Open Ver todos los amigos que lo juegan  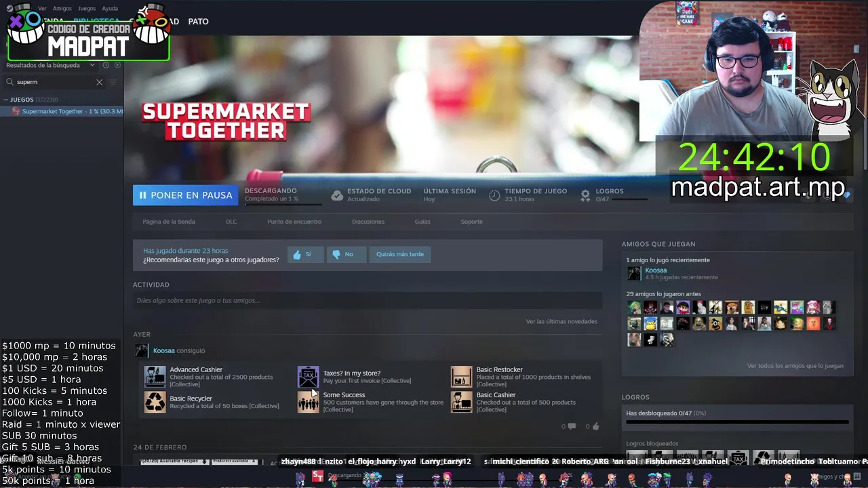795,366
